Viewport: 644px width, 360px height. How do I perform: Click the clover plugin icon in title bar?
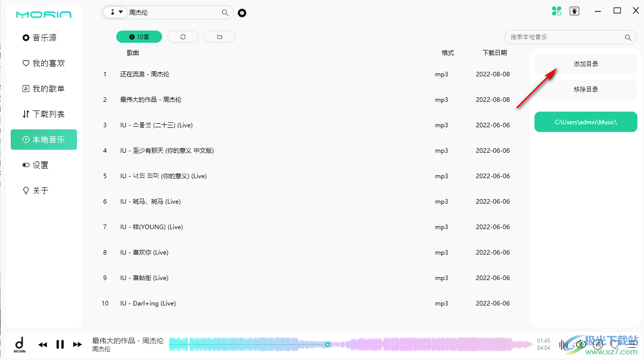click(x=556, y=10)
